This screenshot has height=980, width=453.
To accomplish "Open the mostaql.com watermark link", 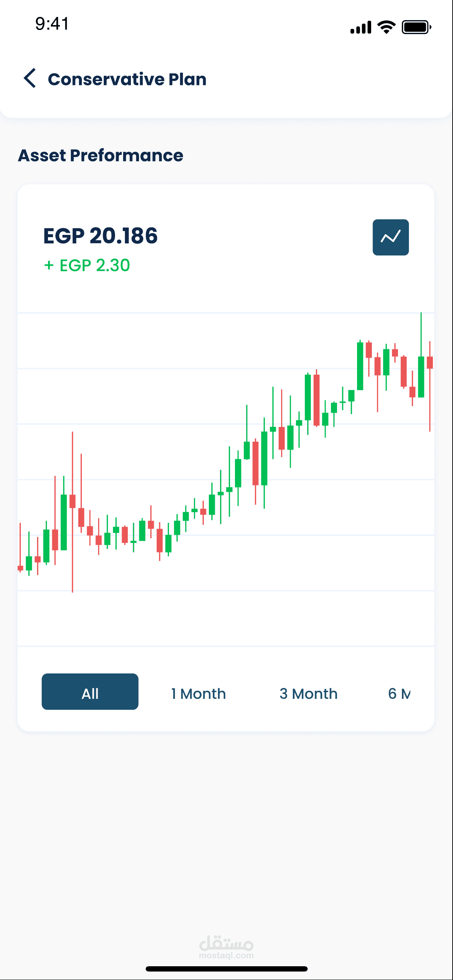I will tap(226, 947).
